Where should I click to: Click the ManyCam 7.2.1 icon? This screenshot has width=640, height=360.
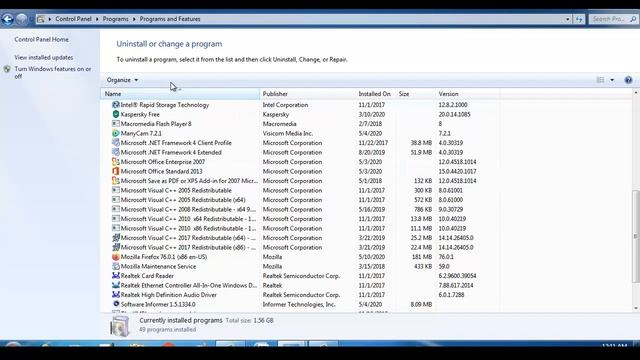click(x=116, y=133)
